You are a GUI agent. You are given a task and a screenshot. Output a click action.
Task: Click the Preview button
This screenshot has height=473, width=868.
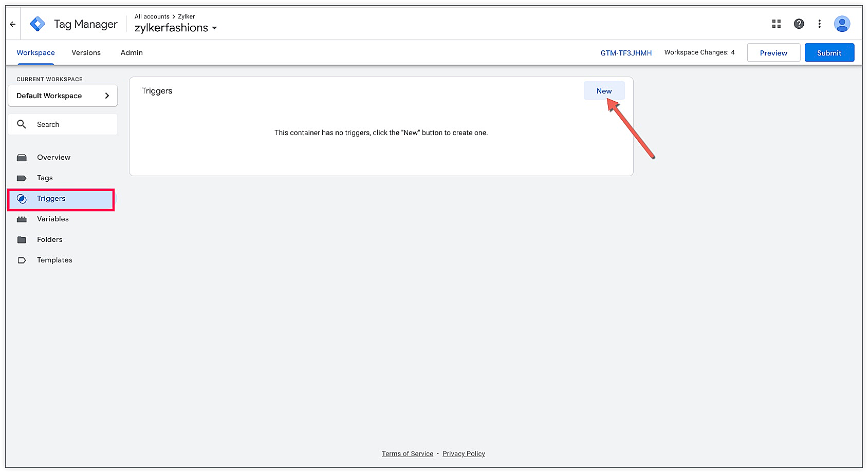point(773,53)
